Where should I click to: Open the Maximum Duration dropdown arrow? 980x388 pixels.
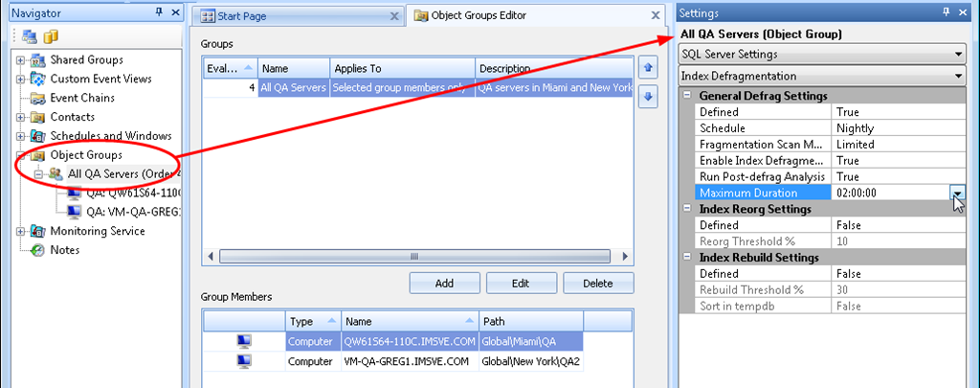[x=957, y=194]
